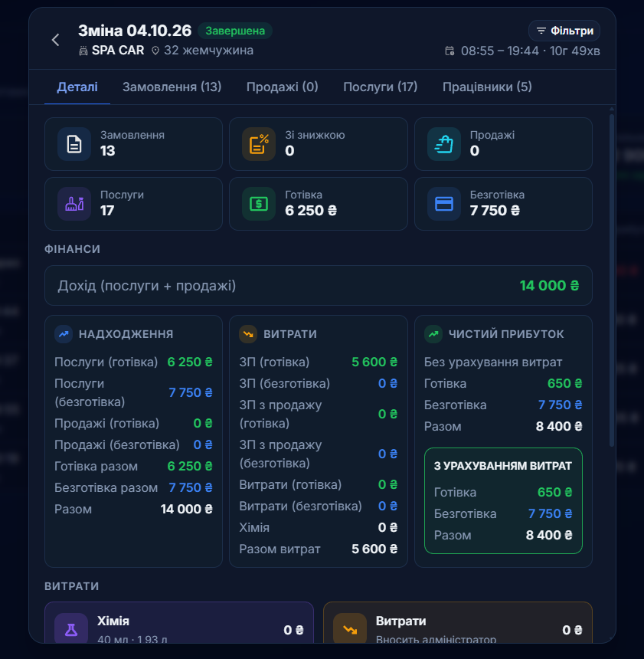Click the Безготівка разом label
The height and width of the screenshot is (659, 644).
pos(106,487)
